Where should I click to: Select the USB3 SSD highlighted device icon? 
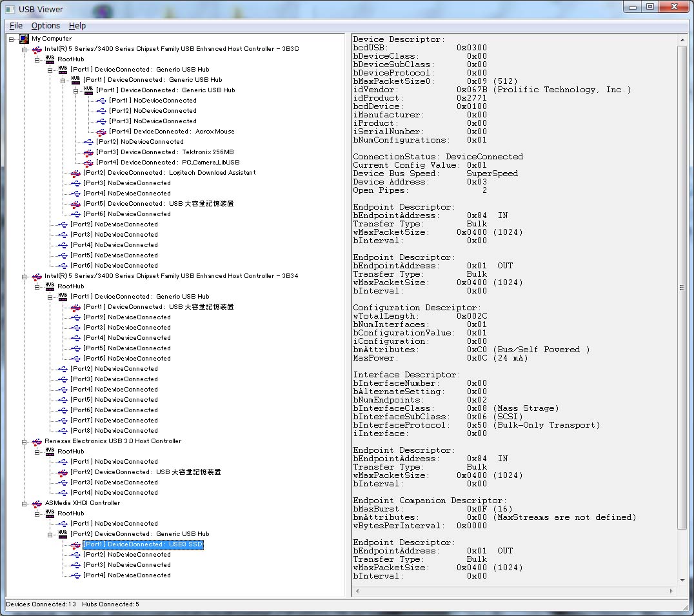[75, 544]
